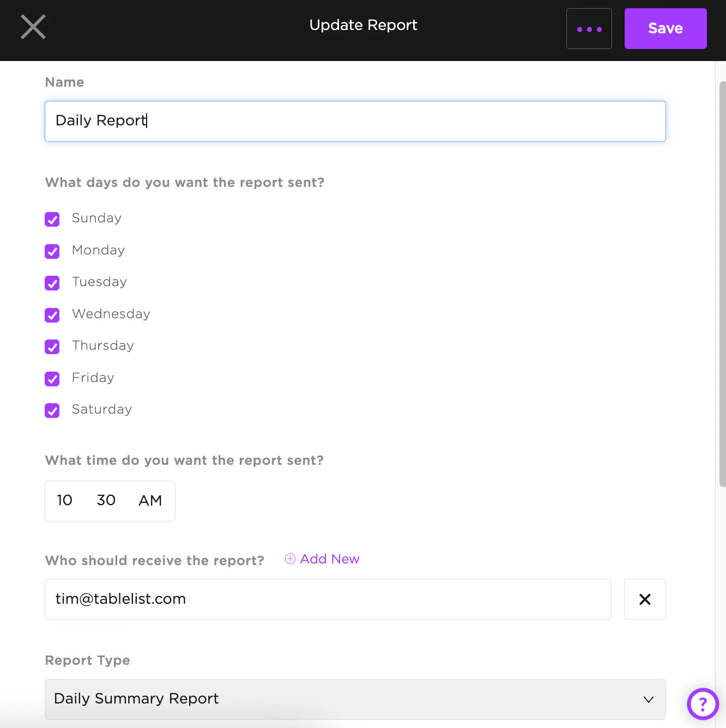Toggle the Monday checkbox
Viewport: 726px width, 728px height.
(52, 251)
